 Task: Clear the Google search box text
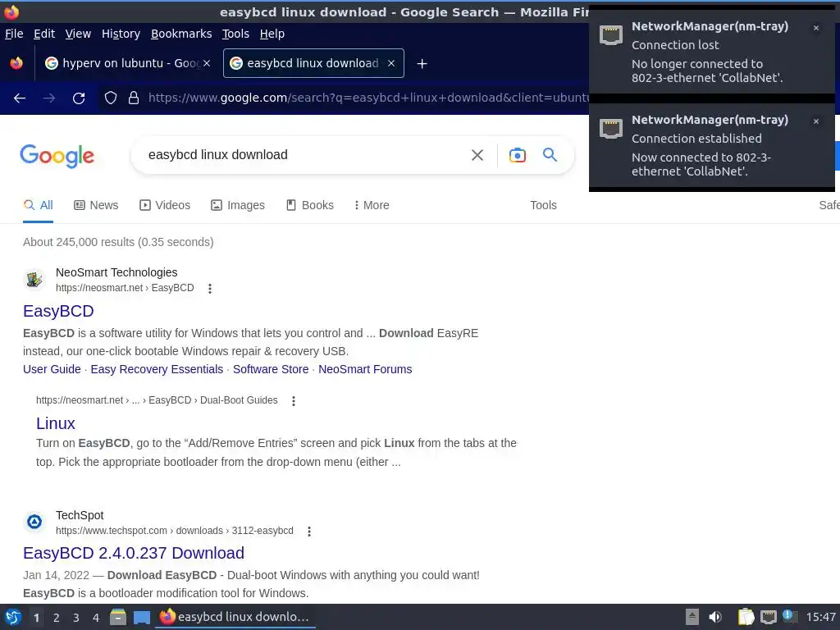click(x=477, y=155)
